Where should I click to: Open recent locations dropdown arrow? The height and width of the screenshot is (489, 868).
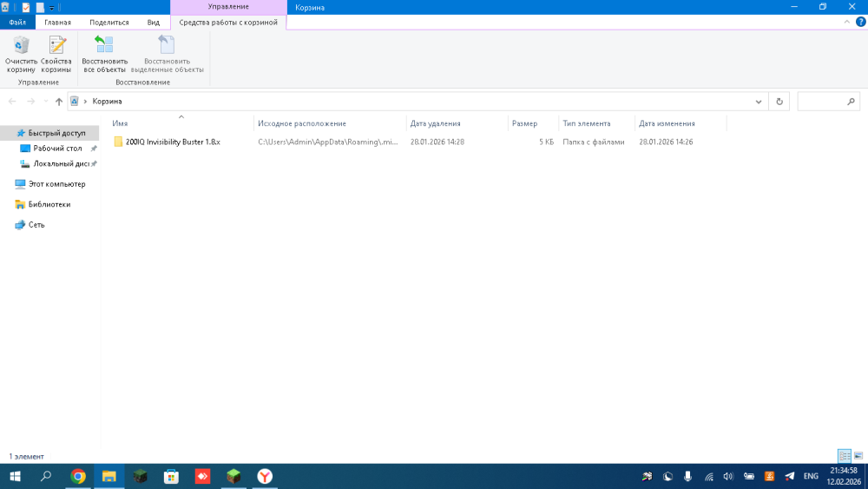point(46,102)
